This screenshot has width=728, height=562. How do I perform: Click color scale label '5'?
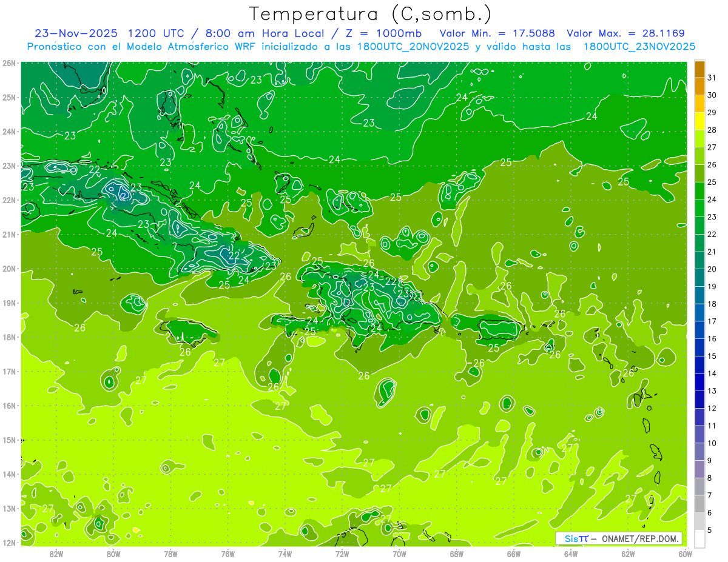coord(710,530)
